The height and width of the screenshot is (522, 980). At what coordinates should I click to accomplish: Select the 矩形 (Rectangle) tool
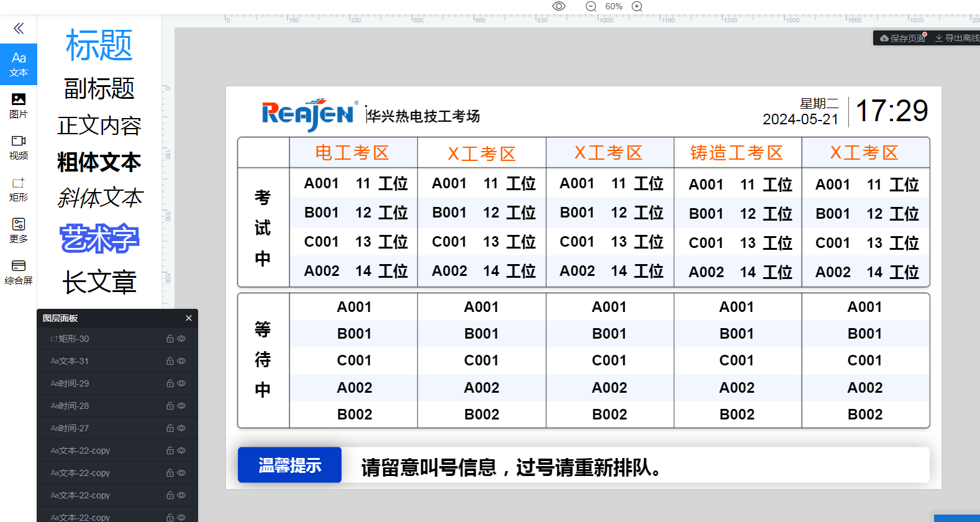tap(19, 189)
